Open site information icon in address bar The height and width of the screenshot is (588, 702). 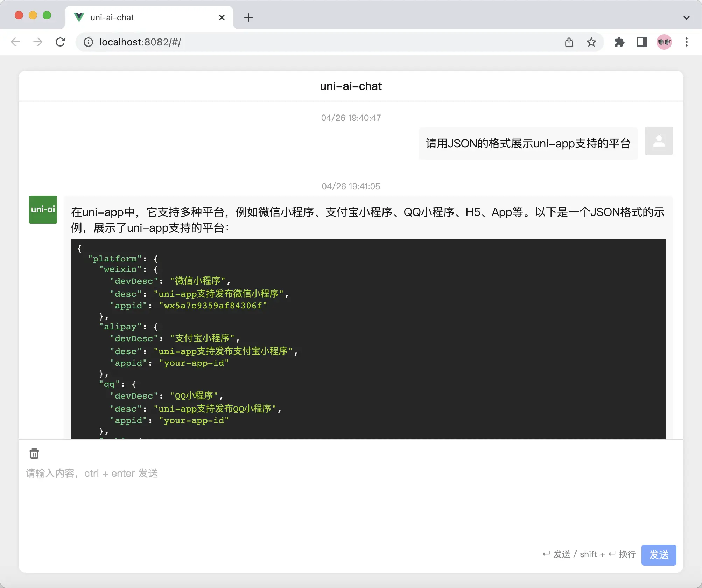[x=88, y=42]
